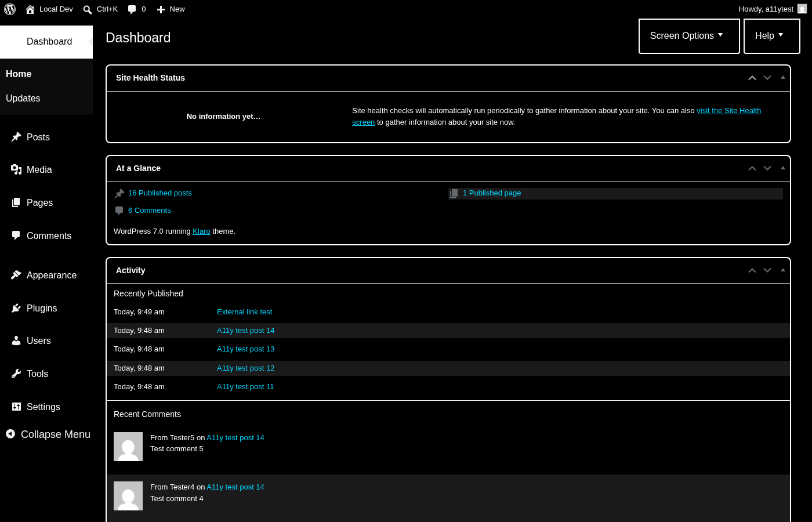Screen dimensions: 812x522
Task: Open A11y test post 14 link from Tester5 comment
Action: [x=235, y=438]
